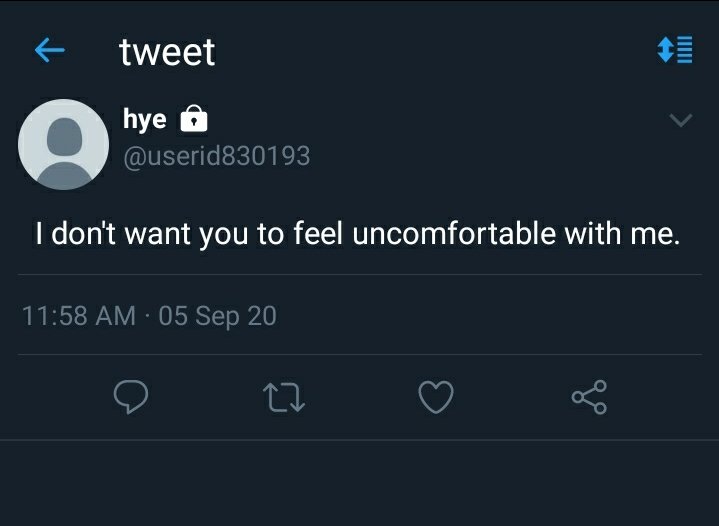This screenshot has height=526, width=719.
Task: Click the 11:58 AM timestamp
Action: coord(79,316)
